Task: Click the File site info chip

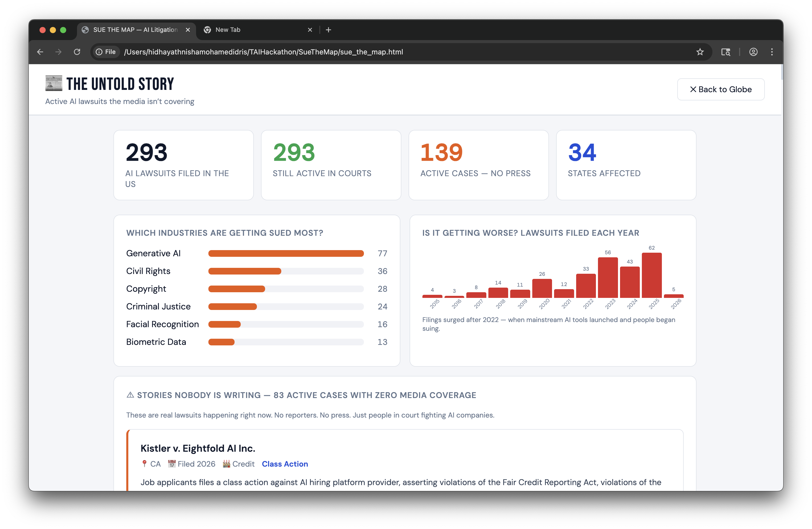Action: [106, 52]
